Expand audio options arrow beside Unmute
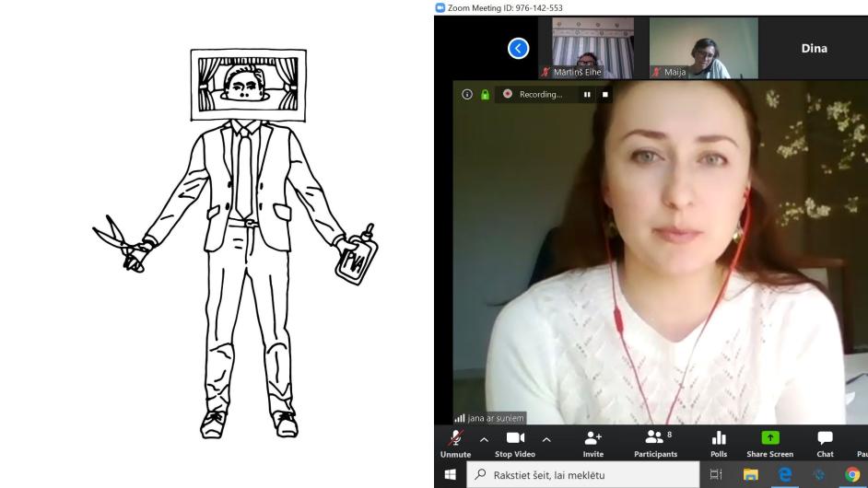The height and width of the screenshot is (488, 868). coord(484,438)
